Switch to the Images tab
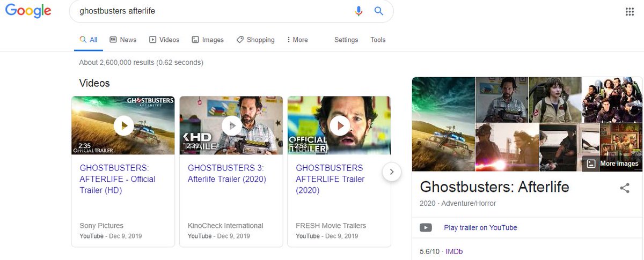Viewport: 644px width, 260px height. 208,40
